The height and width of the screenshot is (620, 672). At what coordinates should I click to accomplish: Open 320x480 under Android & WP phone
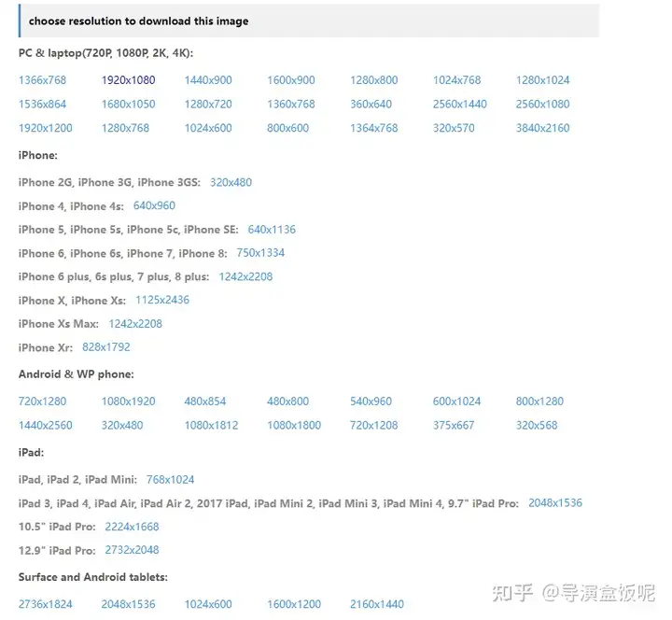pos(122,426)
